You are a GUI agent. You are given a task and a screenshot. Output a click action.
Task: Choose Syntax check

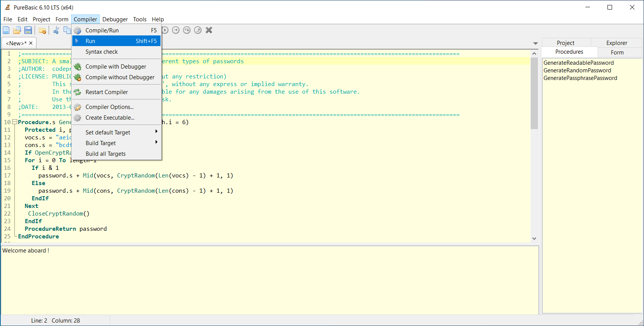(117, 51)
